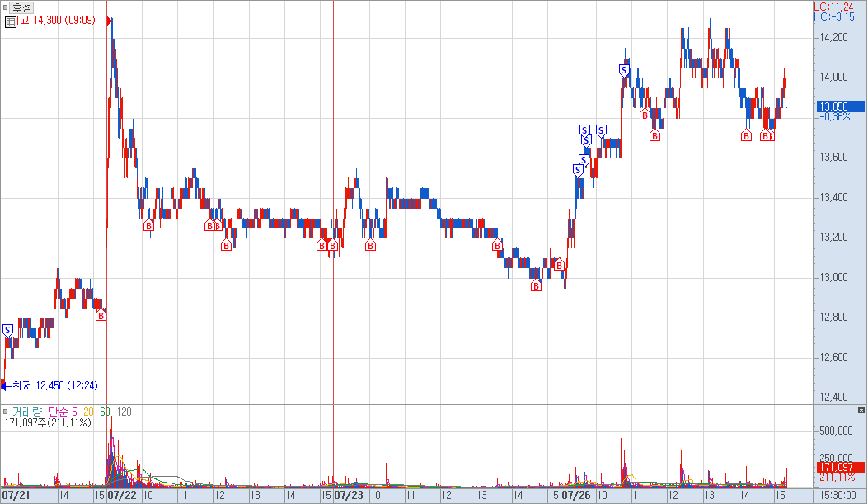Click the 500,000 volume axis label
Viewport: 868px width, 504px height.
pos(835,431)
